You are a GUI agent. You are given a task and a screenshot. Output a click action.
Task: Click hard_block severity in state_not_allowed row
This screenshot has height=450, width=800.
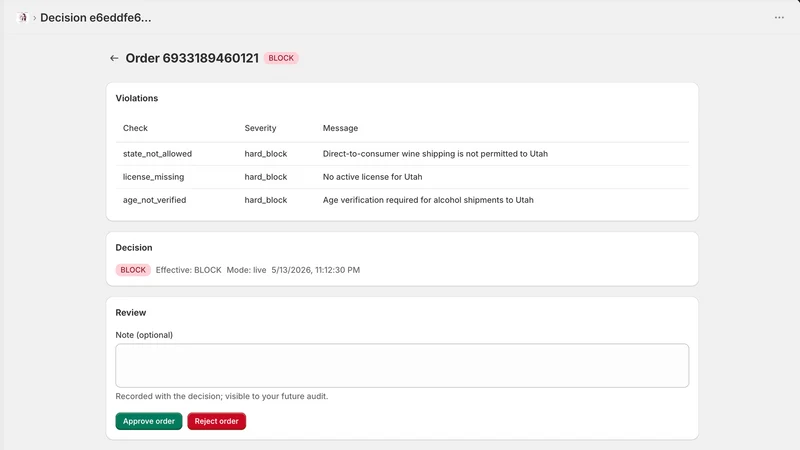[x=266, y=154]
